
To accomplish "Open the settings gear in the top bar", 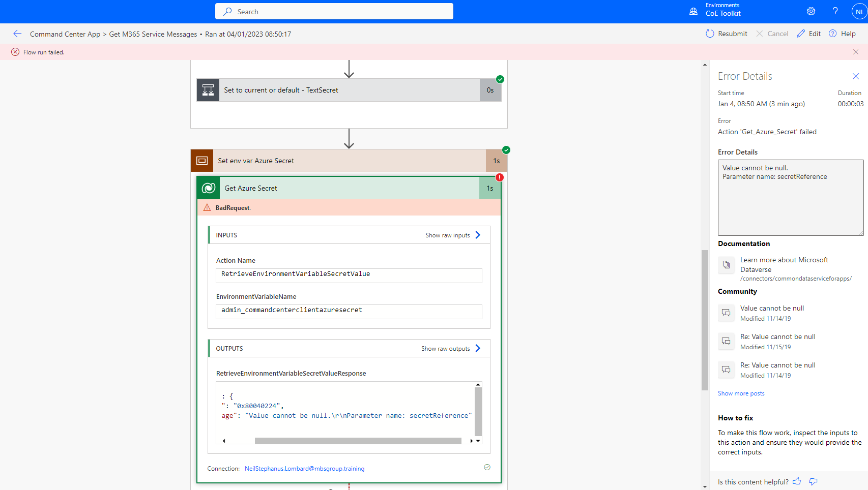I will point(811,11).
